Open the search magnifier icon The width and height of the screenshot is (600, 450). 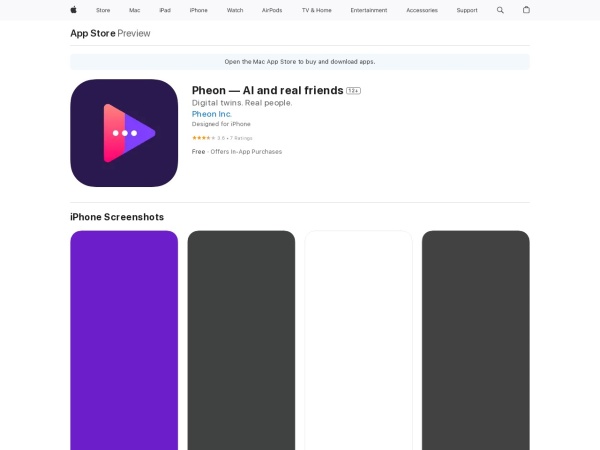coord(500,10)
